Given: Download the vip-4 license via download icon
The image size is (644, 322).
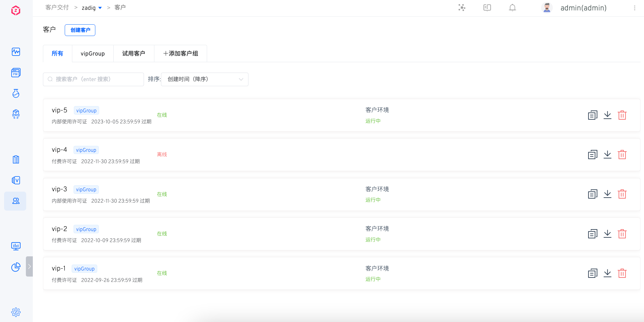Looking at the screenshot, I should (x=607, y=155).
